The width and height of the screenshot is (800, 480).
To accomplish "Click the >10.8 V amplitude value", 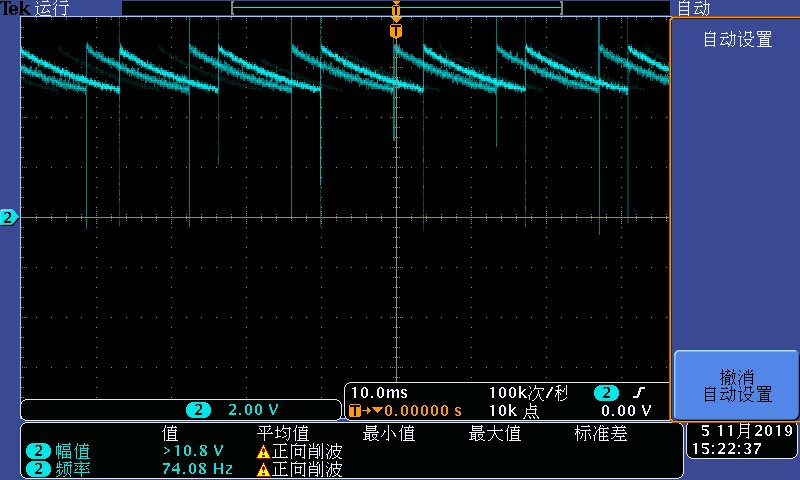I will click(193, 451).
